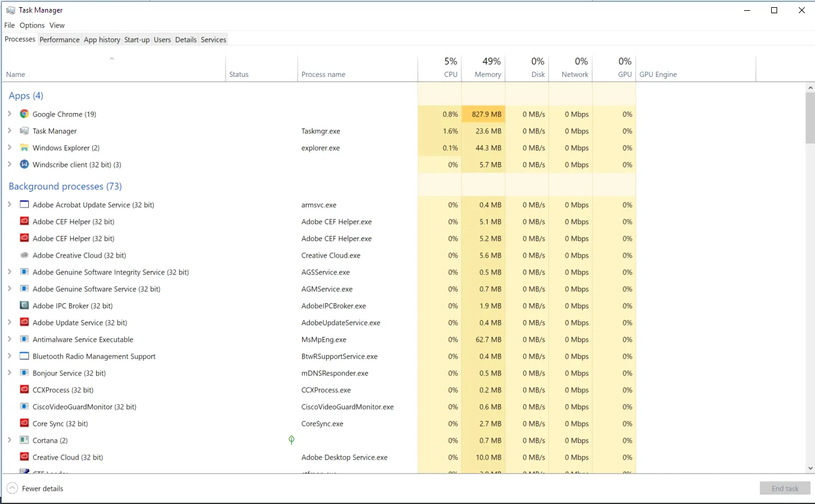Click the Apps (4) group heading
Image resolution: width=815 pixels, height=504 pixels.
(x=26, y=96)
